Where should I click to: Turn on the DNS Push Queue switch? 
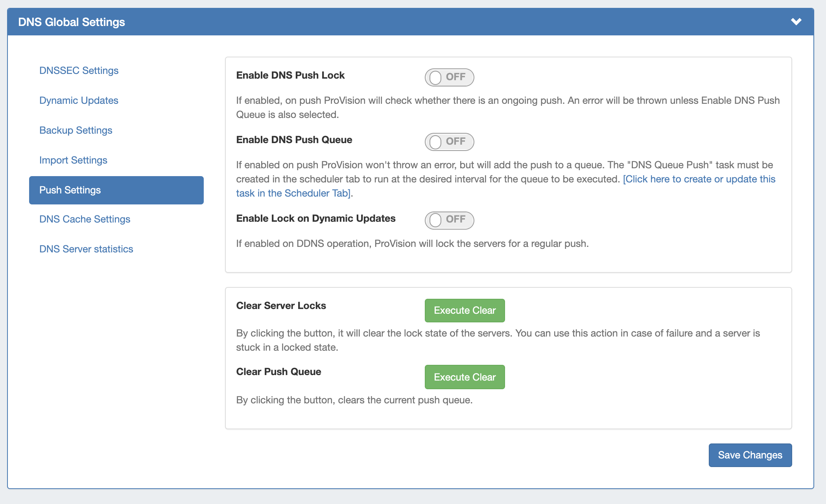coord(449,142)
